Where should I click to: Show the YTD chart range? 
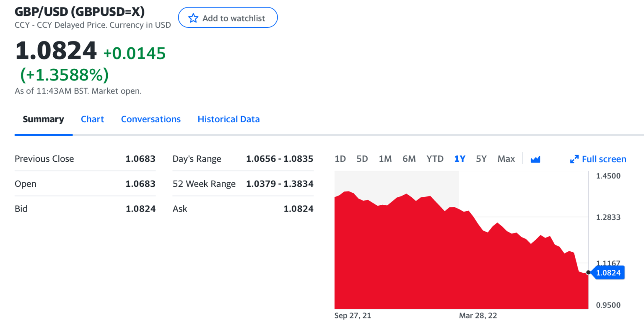pos(435,159)
